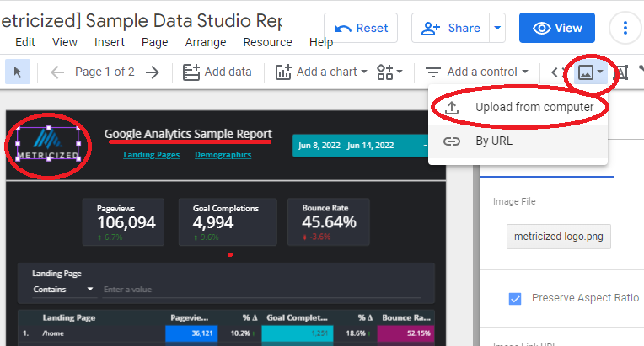
Task: Open the Help menu
Action: point(321,42)
